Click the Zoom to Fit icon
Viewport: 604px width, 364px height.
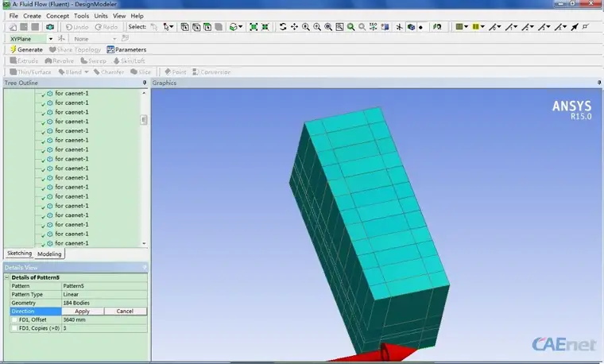[328, 27]
